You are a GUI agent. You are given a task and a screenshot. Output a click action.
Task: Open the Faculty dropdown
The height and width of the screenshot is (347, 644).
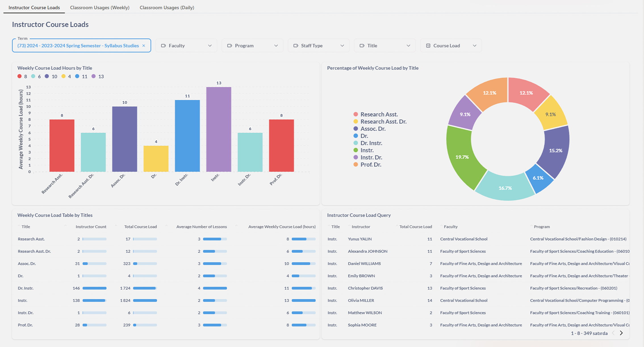[186, 45]
